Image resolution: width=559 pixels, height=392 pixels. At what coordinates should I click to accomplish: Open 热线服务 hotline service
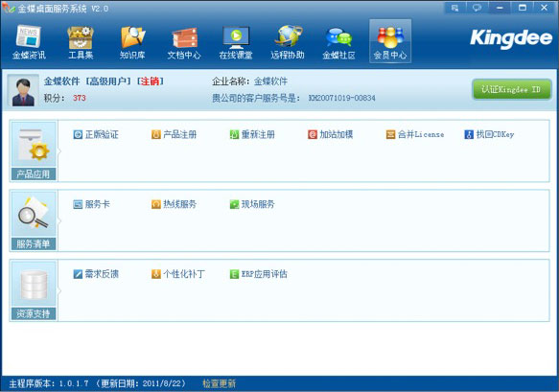[179, 204]
